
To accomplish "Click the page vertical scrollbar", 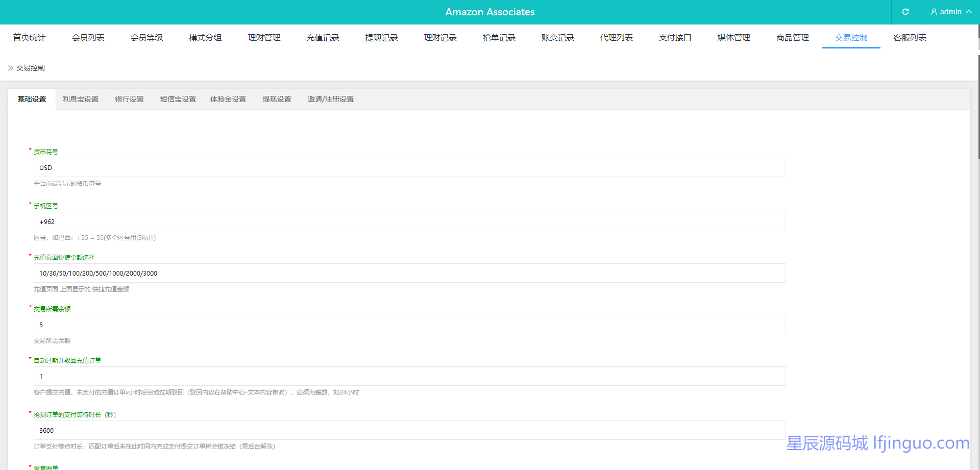I will (x=978, y=102).
